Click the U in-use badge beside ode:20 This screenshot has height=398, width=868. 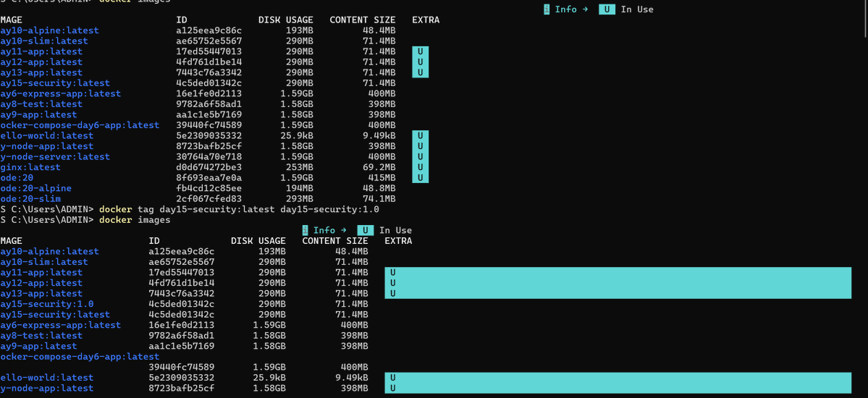pyautogui.click(x=420, y=178)
